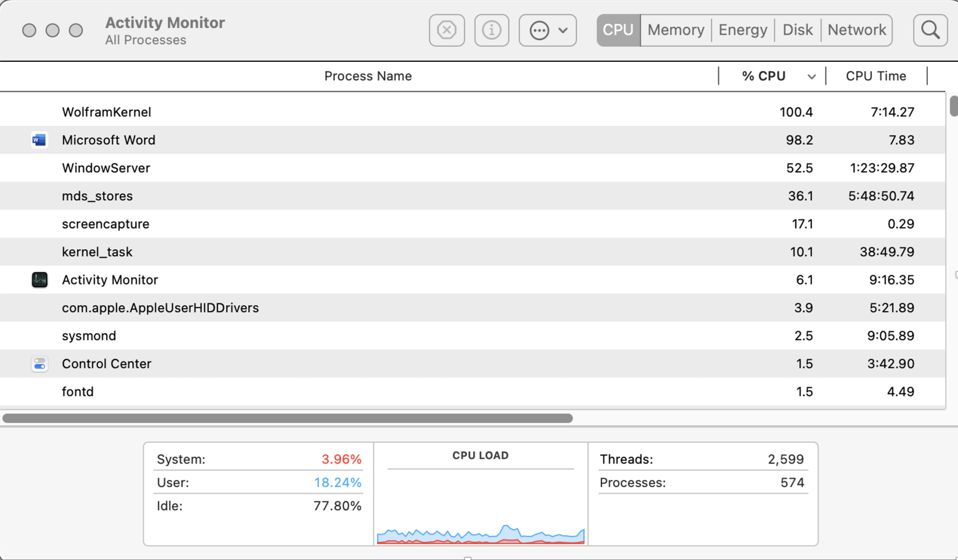Switch to the Energy tab
Viewport: 958px width, 560px height.
[743, 30]
